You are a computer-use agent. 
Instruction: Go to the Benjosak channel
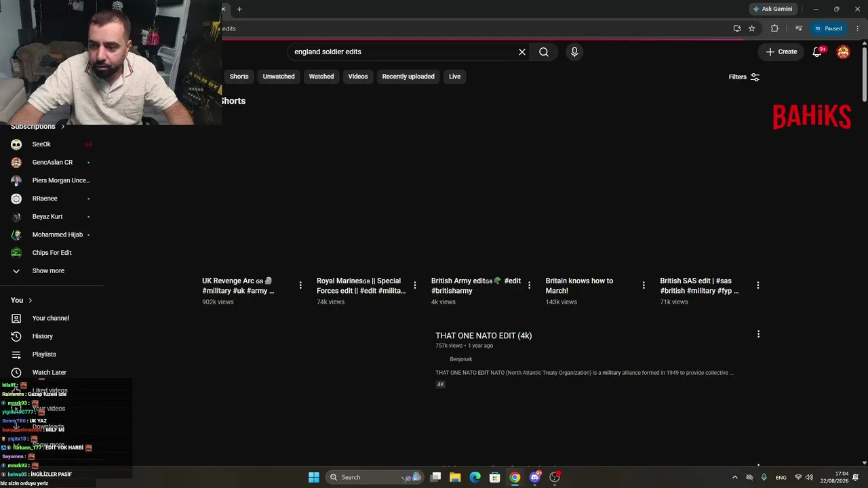click(x=461, y=359)
